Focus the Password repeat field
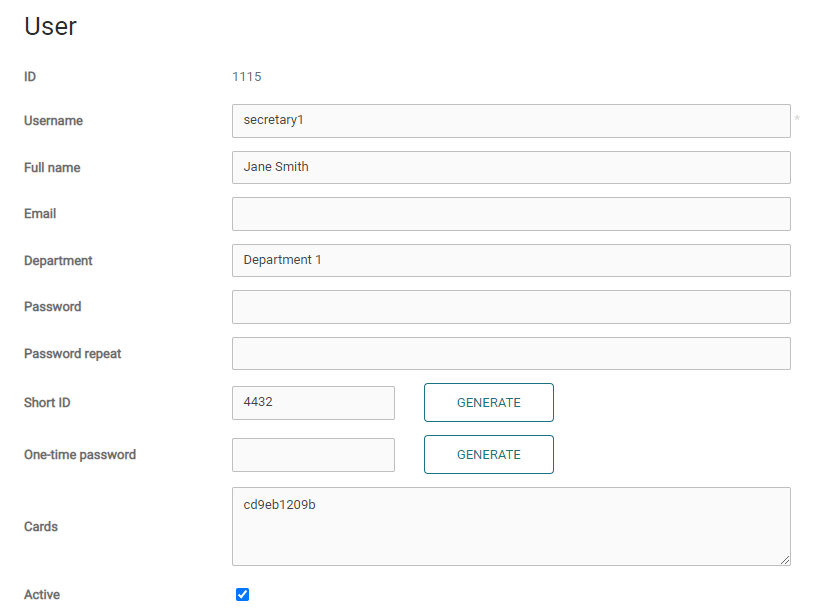This screenshot has height=615, width=824. [510, 353]
